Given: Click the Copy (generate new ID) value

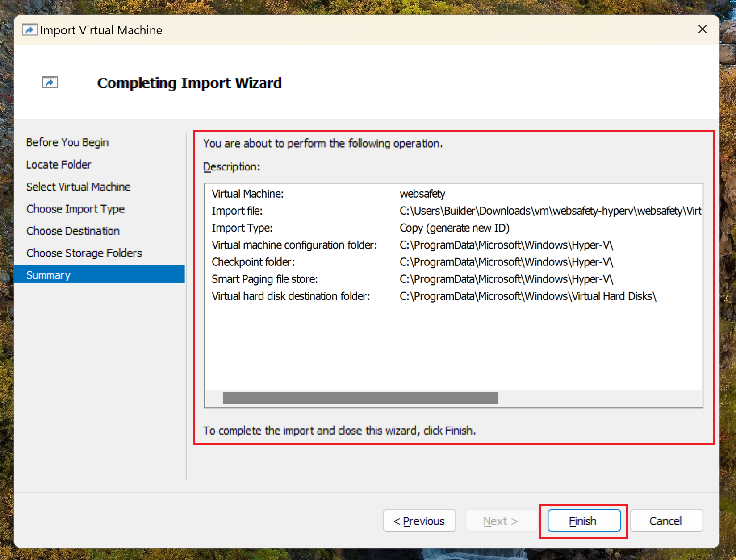Looking at the screenshot, I should 455,228.
